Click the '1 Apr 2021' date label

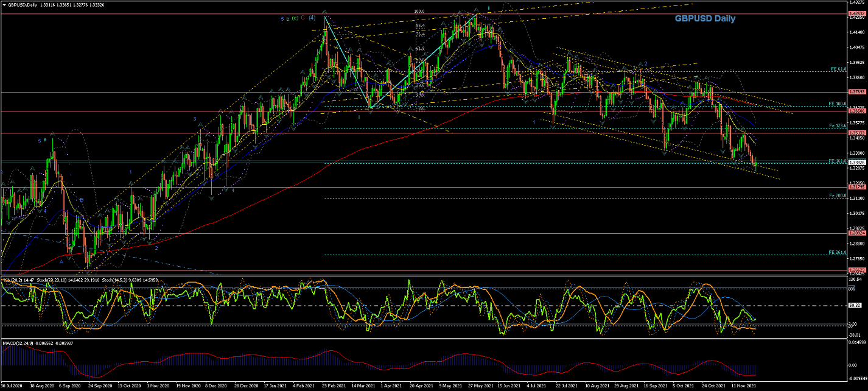(393, 386)
